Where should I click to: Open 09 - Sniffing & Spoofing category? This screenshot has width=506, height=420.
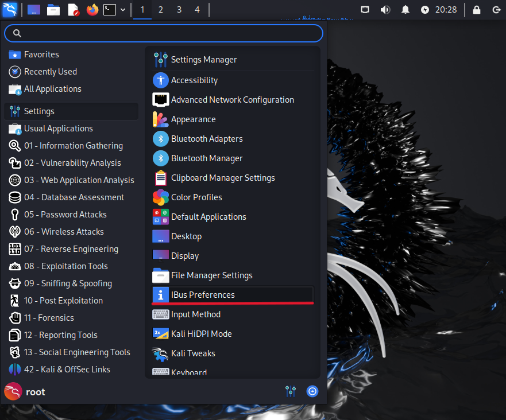[71, 283]
